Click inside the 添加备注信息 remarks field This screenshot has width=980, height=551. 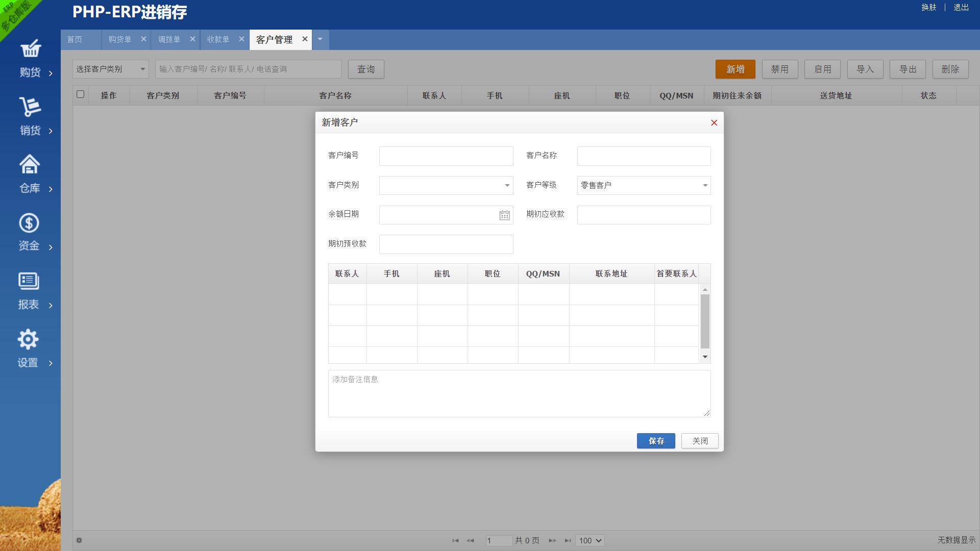519,393
